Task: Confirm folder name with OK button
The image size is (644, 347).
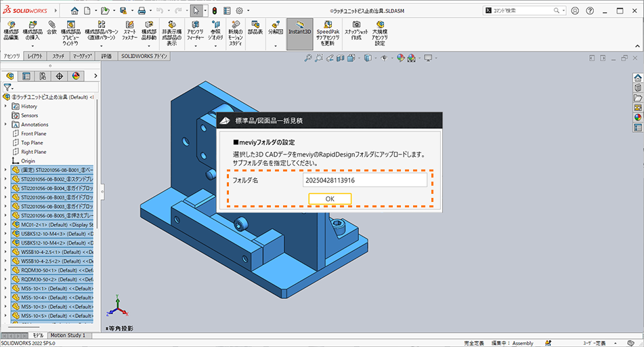Action: point(330,199)
